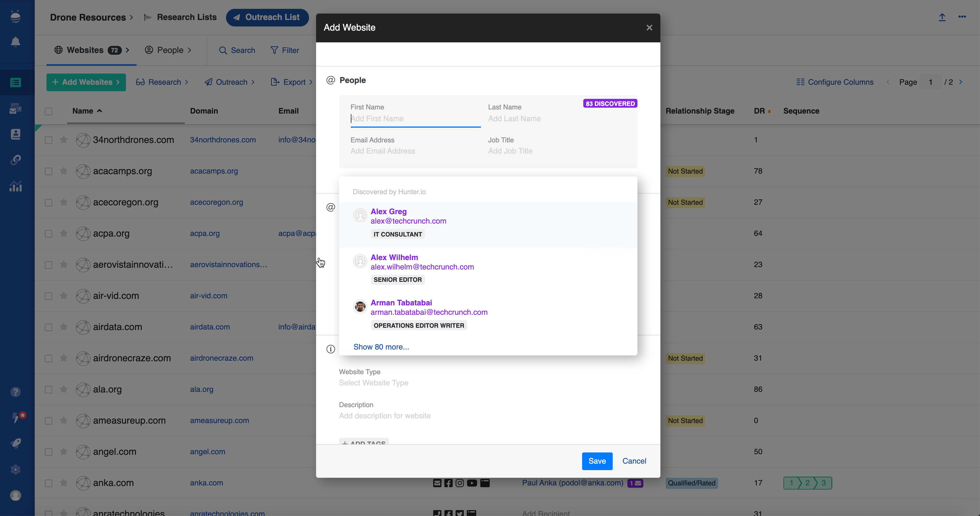
Task: Click the upload arrow icon at top right
Action: (942, 17)
